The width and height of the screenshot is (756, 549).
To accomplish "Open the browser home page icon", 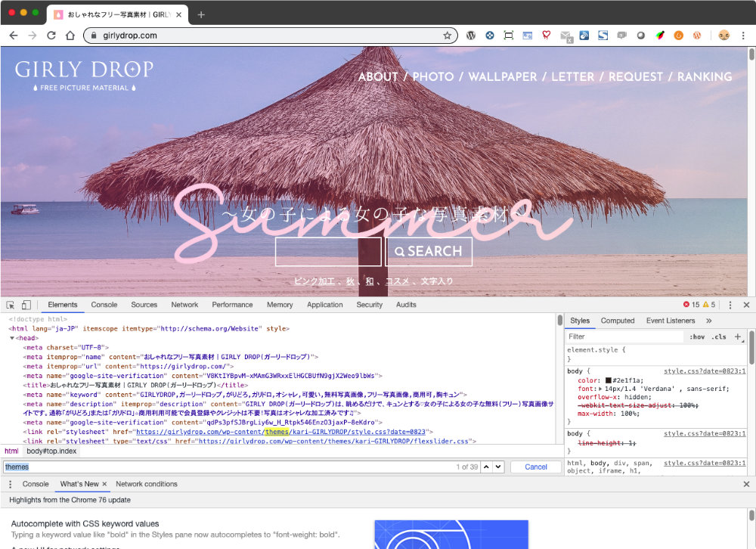I will pos(70,36).
